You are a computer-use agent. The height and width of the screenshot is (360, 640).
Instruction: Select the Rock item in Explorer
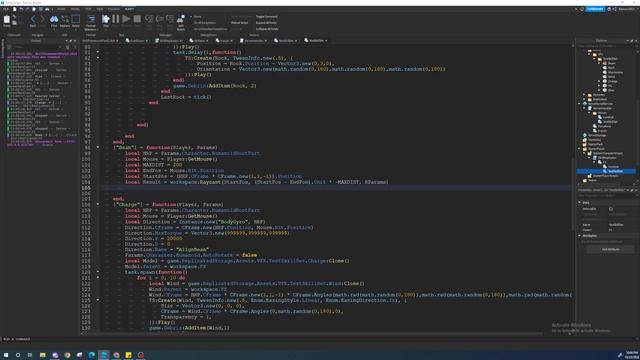[611, 68]
